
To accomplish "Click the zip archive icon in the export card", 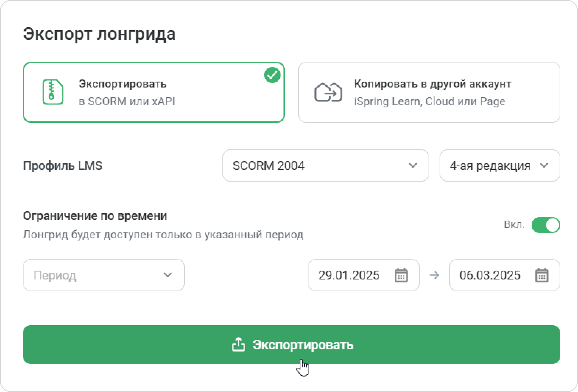I will [53, 92].
